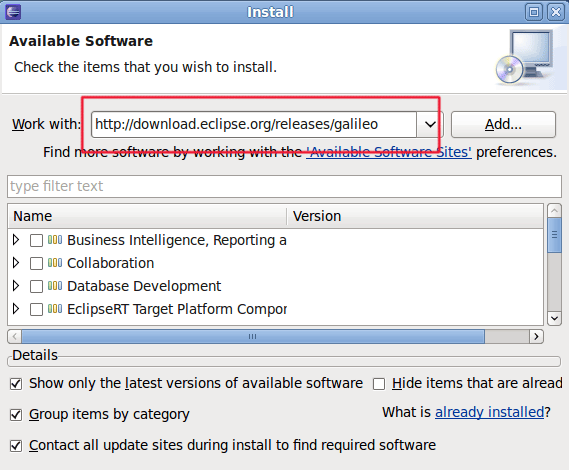
Task: Click the category icon beside Collaboration
Action: (x=55, y=263)
